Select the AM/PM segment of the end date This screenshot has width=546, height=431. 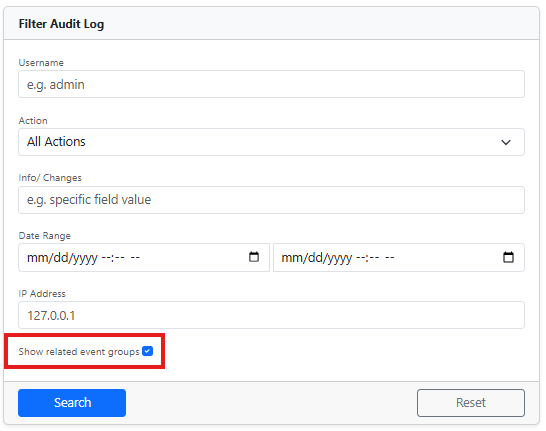point(390,258)
